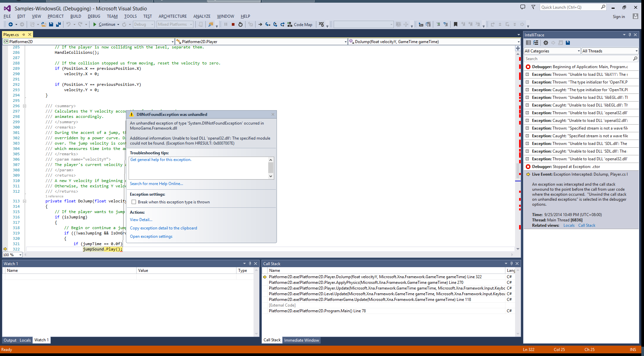Click the Comment Out Selected Lines icon

438,24
